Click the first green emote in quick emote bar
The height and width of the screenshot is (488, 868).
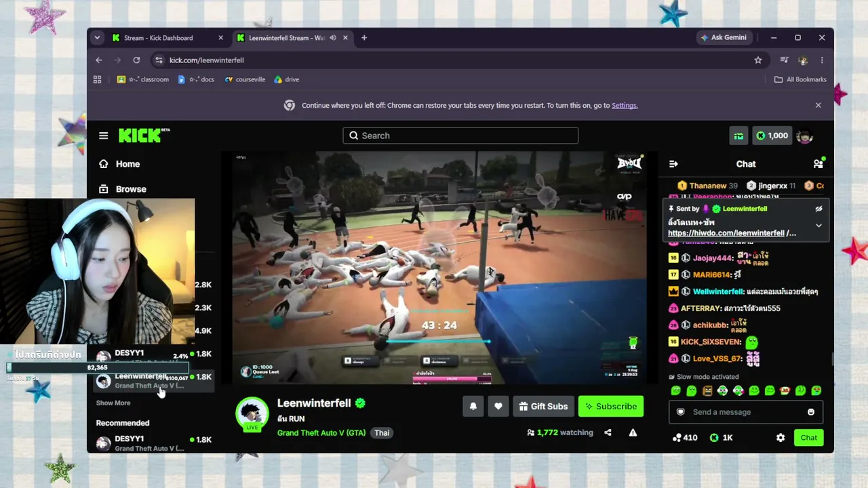pos(676,390)
